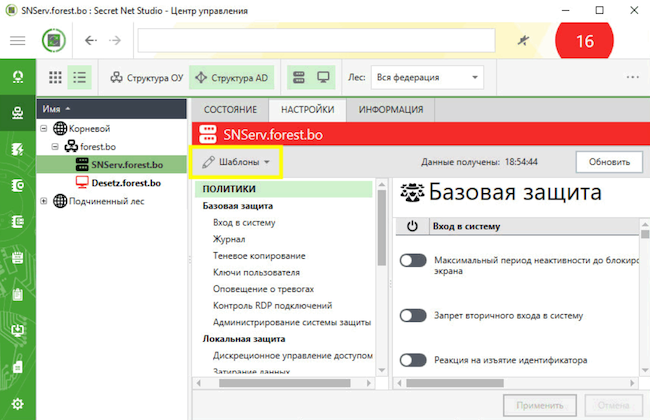
Task: Toggle Запрет вторичного входа в систему
Action: [x=413, y=316]
